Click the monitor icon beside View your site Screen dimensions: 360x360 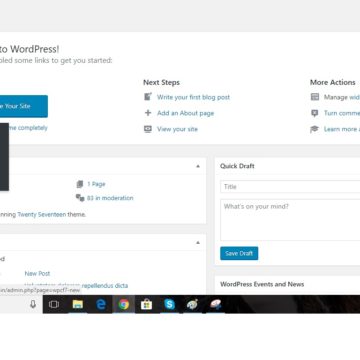(x=148, y=129)
